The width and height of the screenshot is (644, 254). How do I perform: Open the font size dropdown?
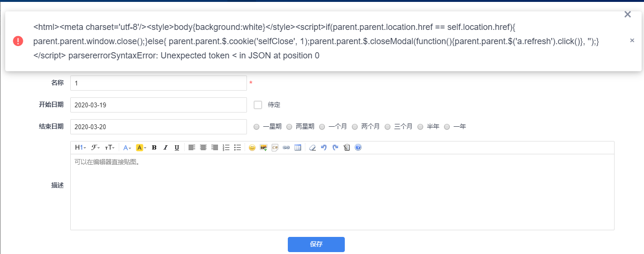pos(110,148)
